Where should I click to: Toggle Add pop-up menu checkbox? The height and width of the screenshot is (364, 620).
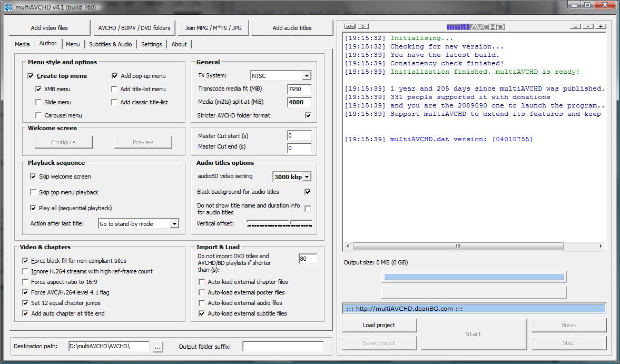tap(115, 76)
